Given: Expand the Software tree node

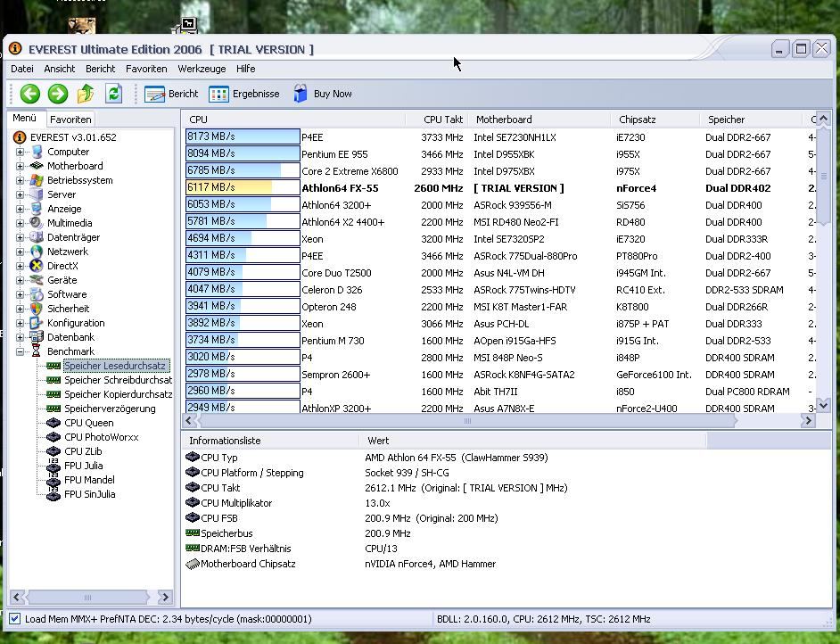Looking at the screenshot, I should (x=20, y=294).
